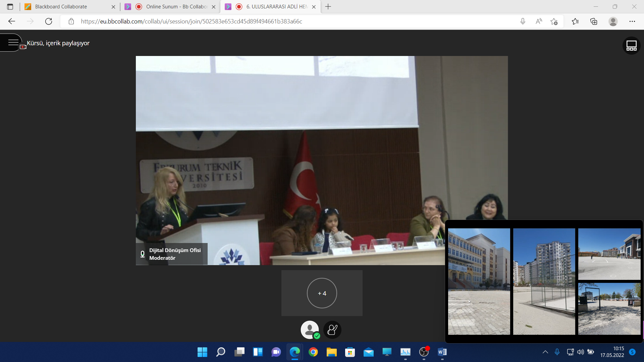Viewport: 644px width, 362px height.
Task: Show the +4 additional attendees
Action: point(322,293)
